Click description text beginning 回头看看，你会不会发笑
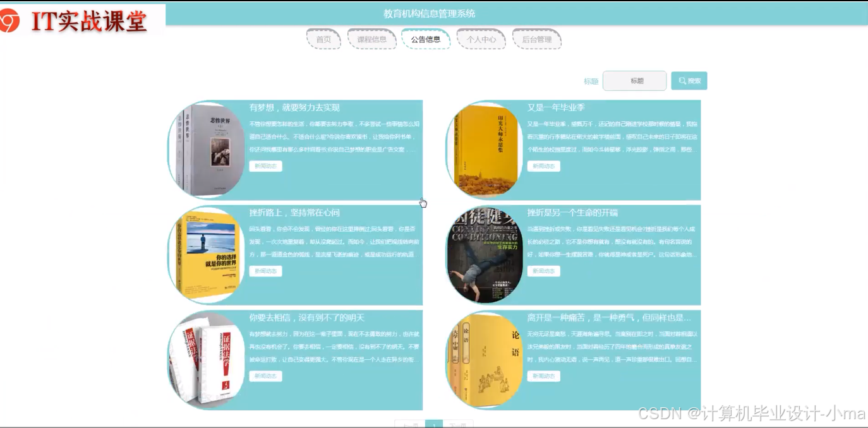Screen dimensions: 868x428 click(334, 241)
